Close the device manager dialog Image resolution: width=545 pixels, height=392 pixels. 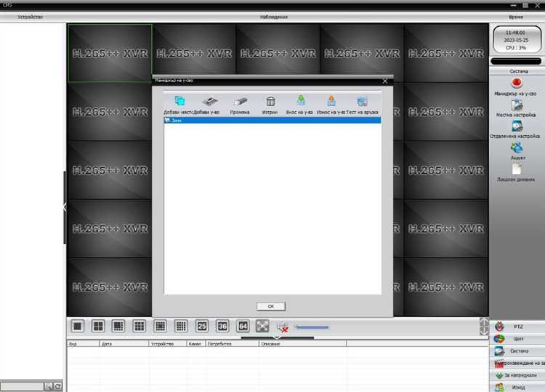[384, 81]
